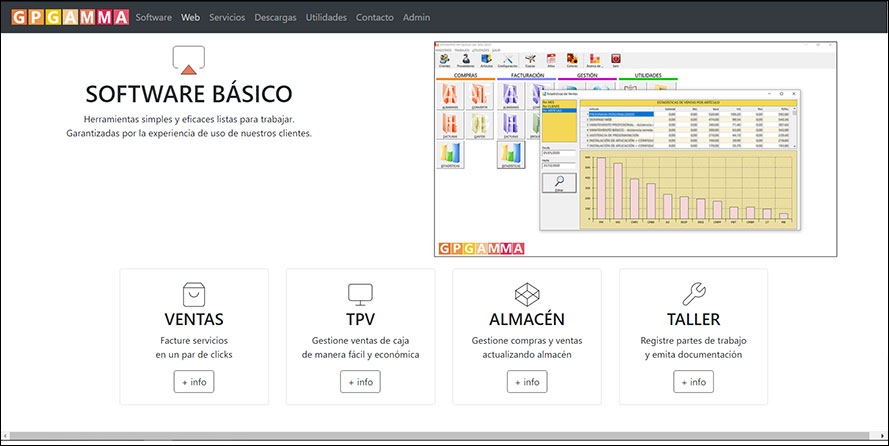This screenshot has width=889, height=446.
Task: Click Proveedores toolbar icon in product screenshot
Action: point(465,61)
